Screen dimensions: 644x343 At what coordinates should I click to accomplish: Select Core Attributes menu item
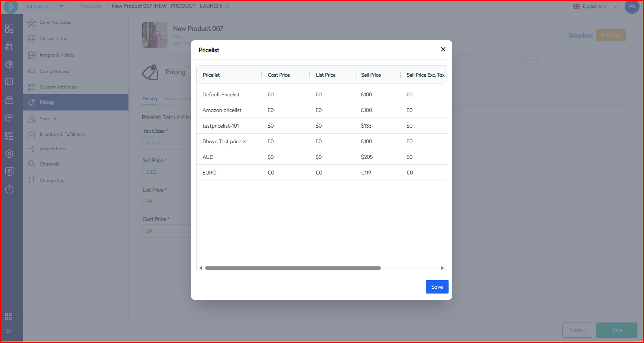(55, 22)
